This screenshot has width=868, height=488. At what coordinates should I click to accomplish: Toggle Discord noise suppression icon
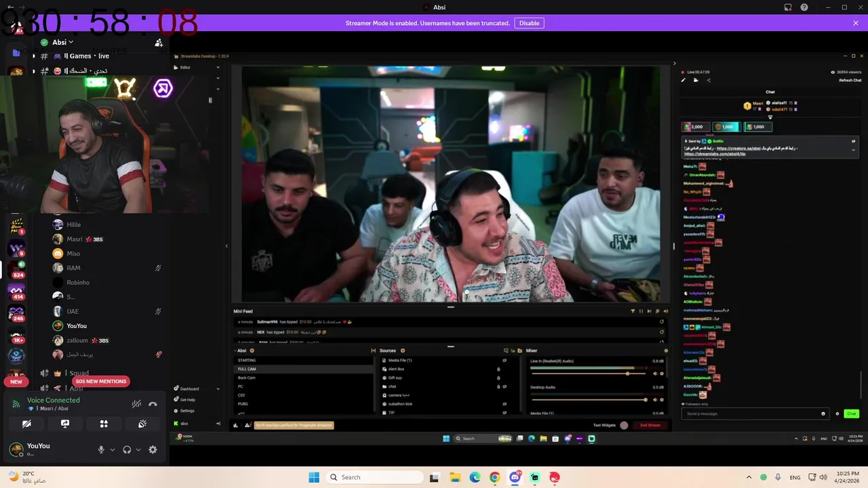[136, 404]
